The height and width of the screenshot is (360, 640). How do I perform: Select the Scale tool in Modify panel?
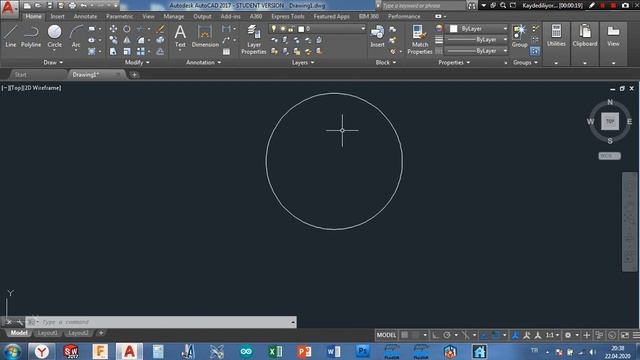(127, 51)
